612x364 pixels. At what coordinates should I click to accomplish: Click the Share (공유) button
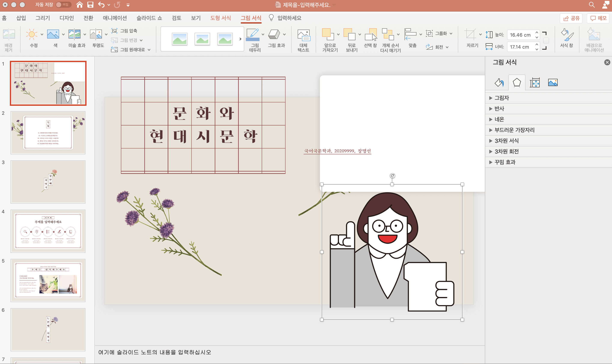click(x=571, y=18)
